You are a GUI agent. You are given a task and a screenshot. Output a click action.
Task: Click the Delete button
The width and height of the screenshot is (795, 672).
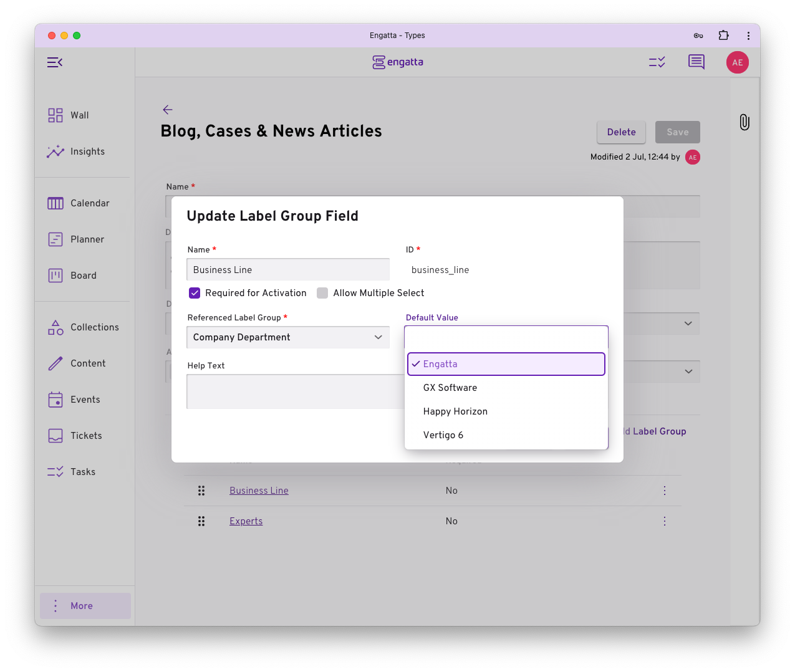point(621,132)
